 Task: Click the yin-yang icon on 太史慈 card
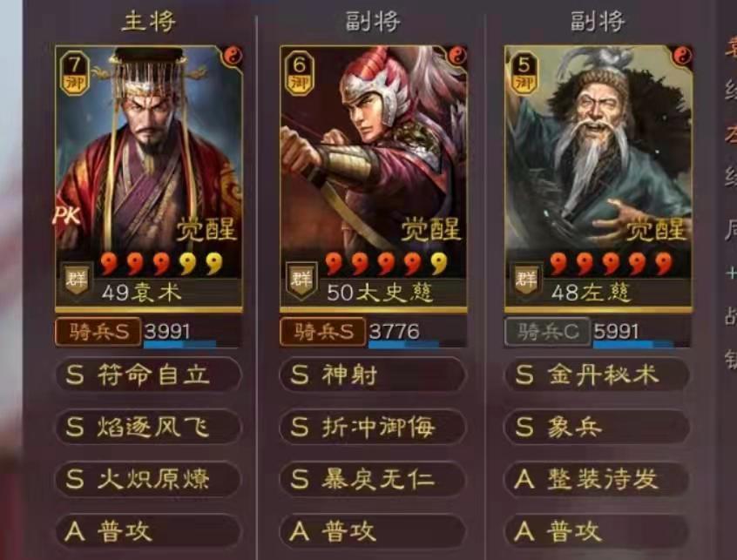click(x=456, y=57)
